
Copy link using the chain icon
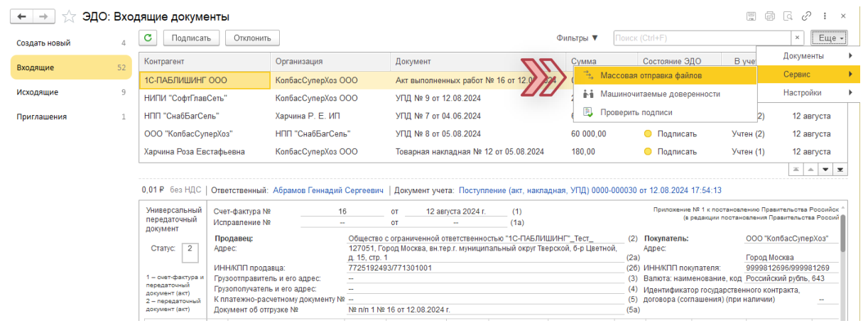click(x=806, y=16)
